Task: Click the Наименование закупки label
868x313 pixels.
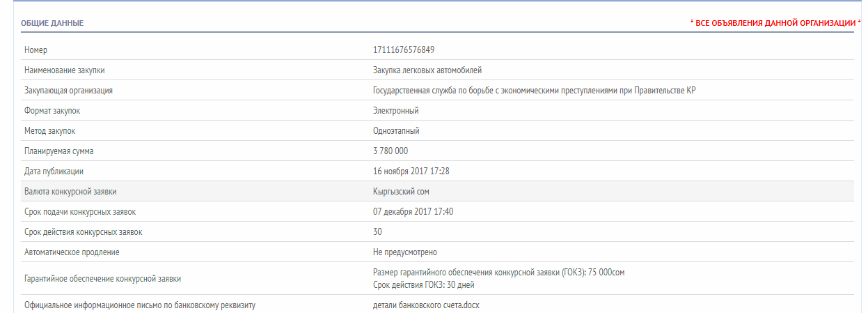Action: click(69, 70)
